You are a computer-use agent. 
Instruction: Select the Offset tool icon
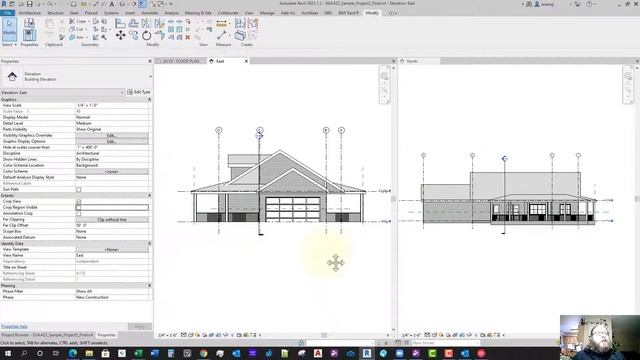[133, 24]
